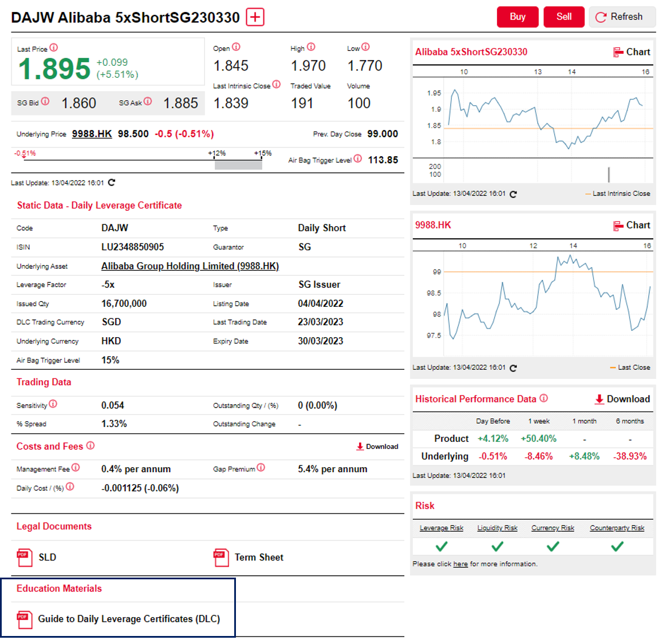The height and width of the screenshot is (644, 666).
Task: Open info for top Air Bag Trigger Level
Action: click(x=358, y=159)
